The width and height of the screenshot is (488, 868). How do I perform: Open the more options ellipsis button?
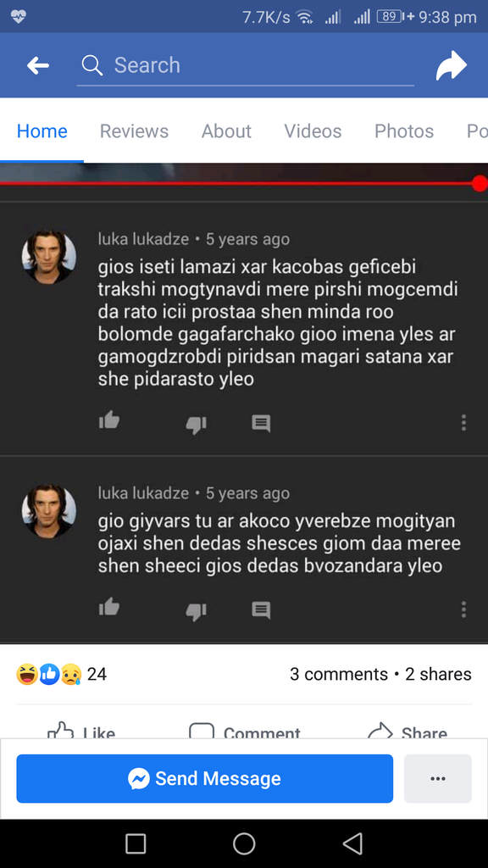438,778
